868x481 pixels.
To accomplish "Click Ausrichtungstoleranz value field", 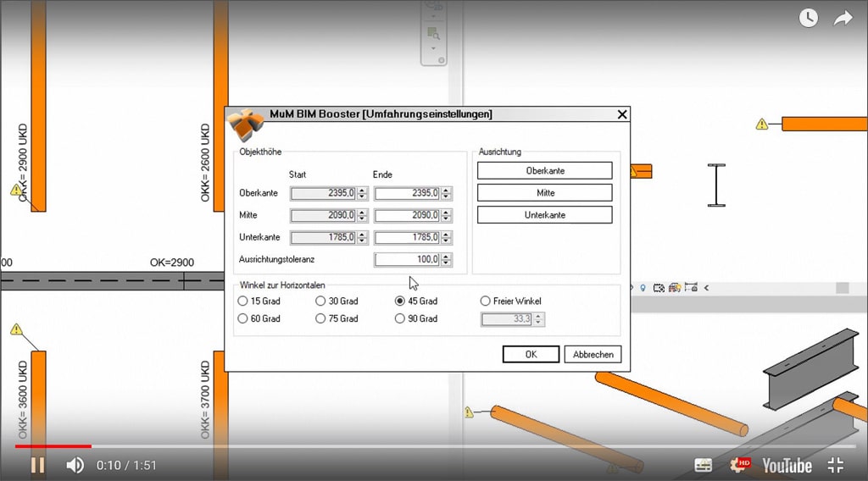I will pos(407,259).
